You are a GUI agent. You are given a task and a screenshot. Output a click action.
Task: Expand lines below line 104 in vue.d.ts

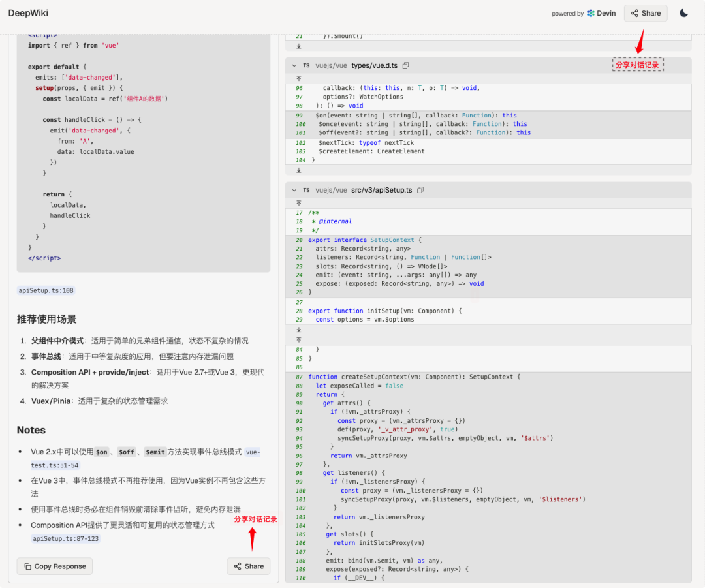click(x=298, y=170)
